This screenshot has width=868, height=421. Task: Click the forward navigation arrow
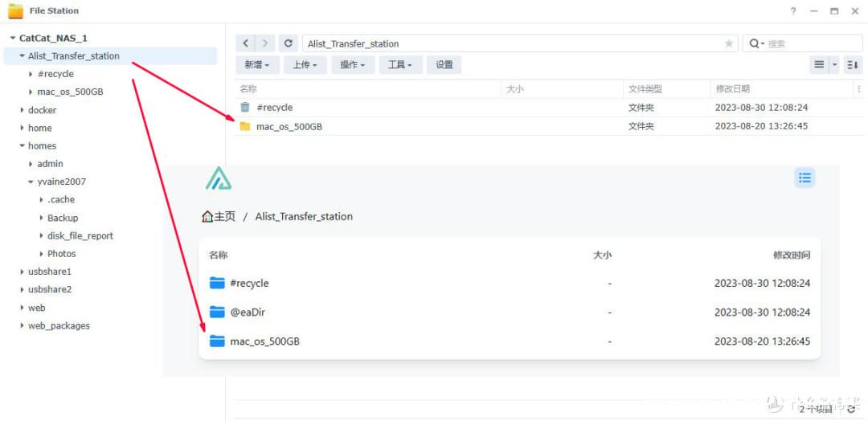click(x=265, y=43)
